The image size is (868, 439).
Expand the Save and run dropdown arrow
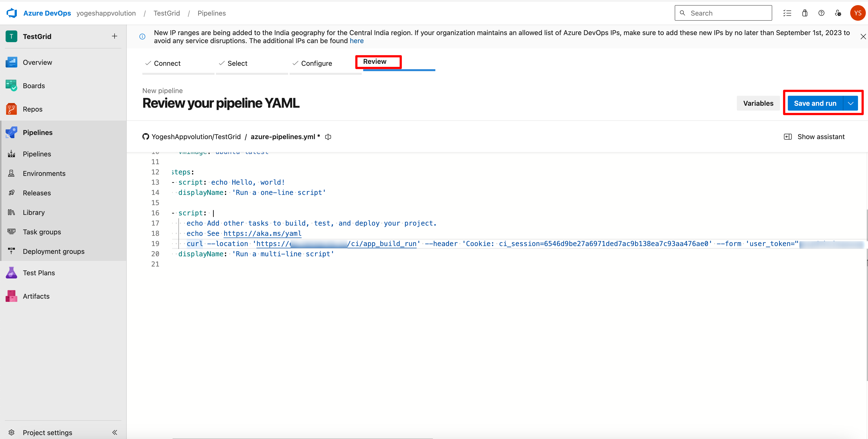coord(850,103)
